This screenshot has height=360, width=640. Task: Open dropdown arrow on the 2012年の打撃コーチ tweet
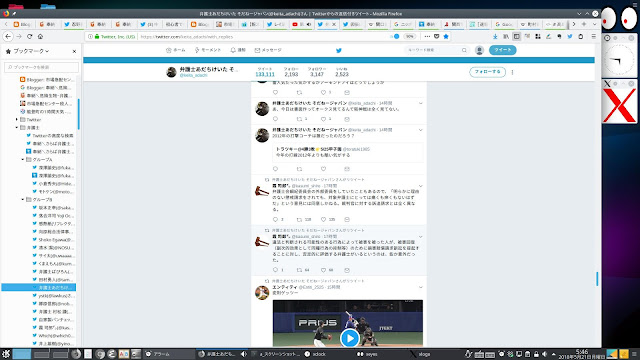click(x=420, y=130)
